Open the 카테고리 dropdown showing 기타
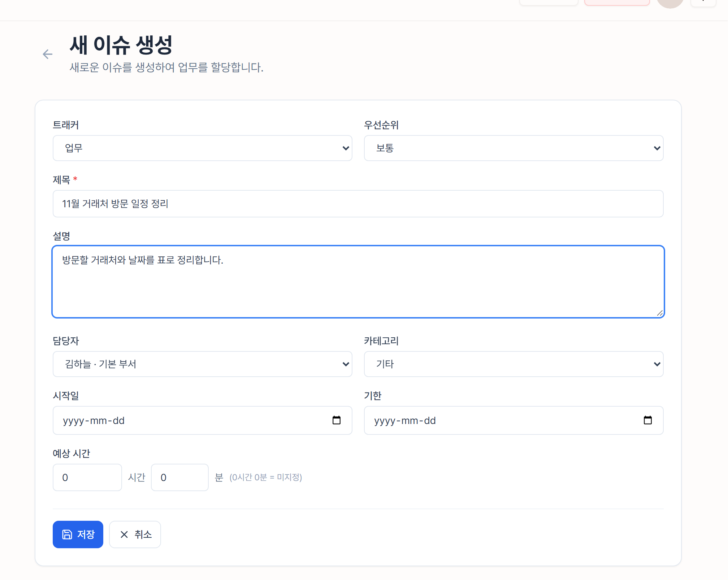The image size is (728, 580). [x=513, y=364]
